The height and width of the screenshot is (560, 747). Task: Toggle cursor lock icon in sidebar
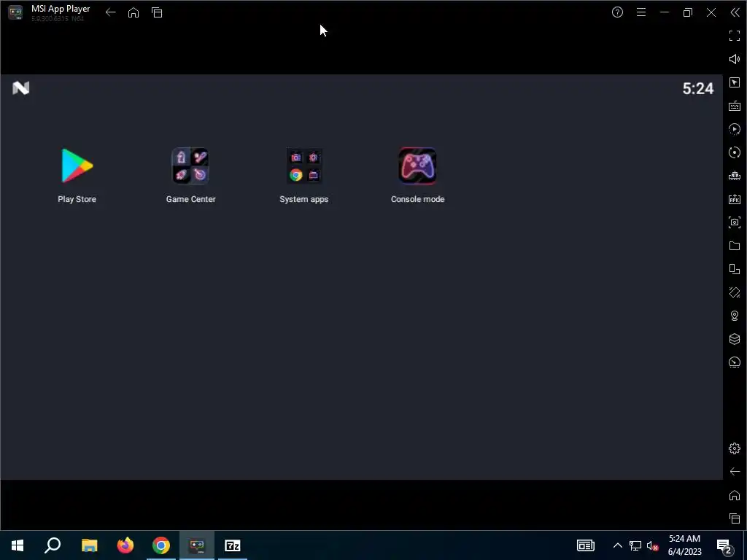(x=735, y=82)
